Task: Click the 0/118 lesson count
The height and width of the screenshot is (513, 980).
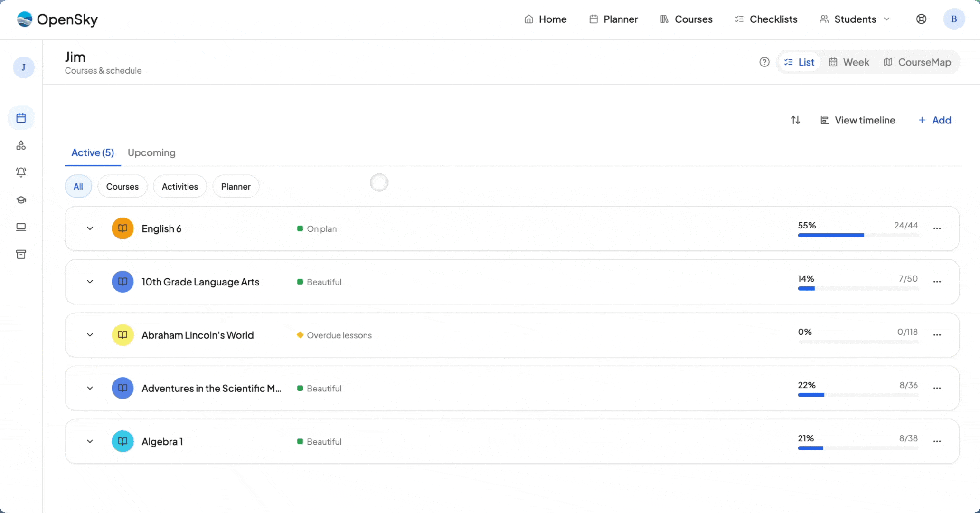Action: [x=907, y=332]
